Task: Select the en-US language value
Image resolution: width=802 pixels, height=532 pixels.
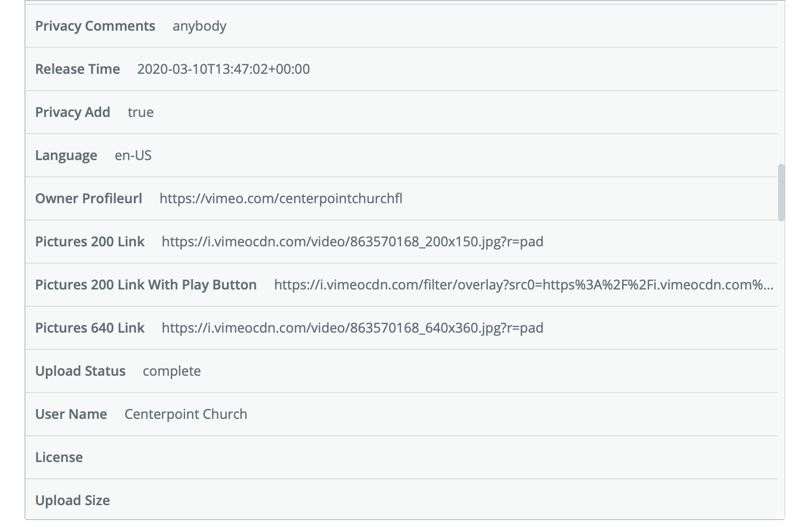Action: (133, 155)
